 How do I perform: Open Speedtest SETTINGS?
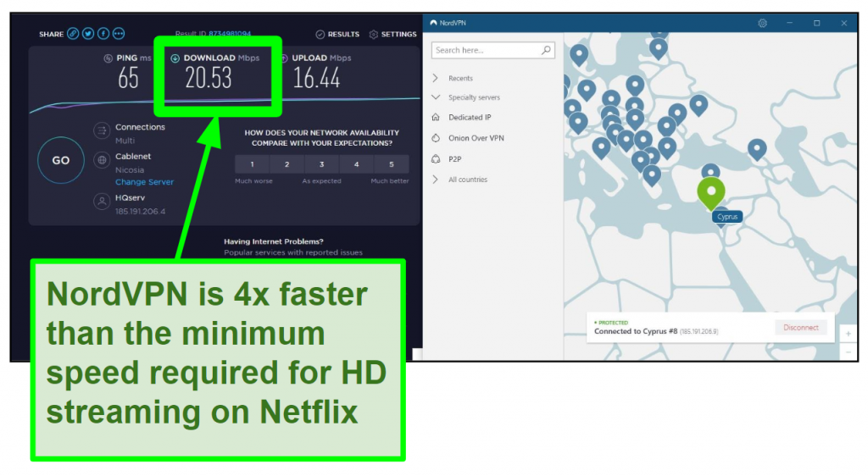(x=398, y=34)
